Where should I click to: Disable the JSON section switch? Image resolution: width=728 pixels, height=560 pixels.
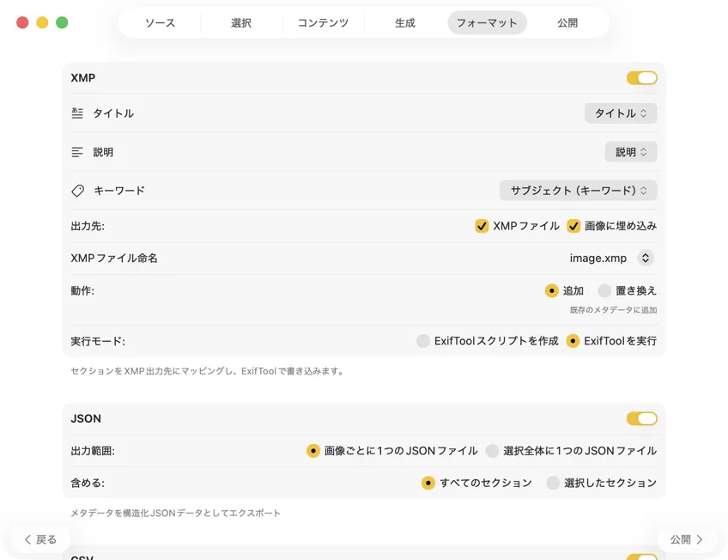(641, 419)
